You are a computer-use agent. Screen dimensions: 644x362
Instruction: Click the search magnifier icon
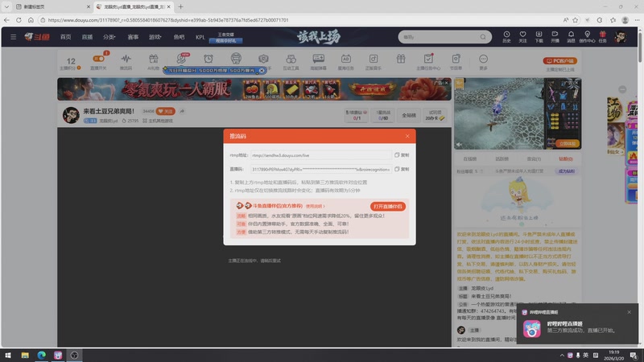[x=483, y=37]
